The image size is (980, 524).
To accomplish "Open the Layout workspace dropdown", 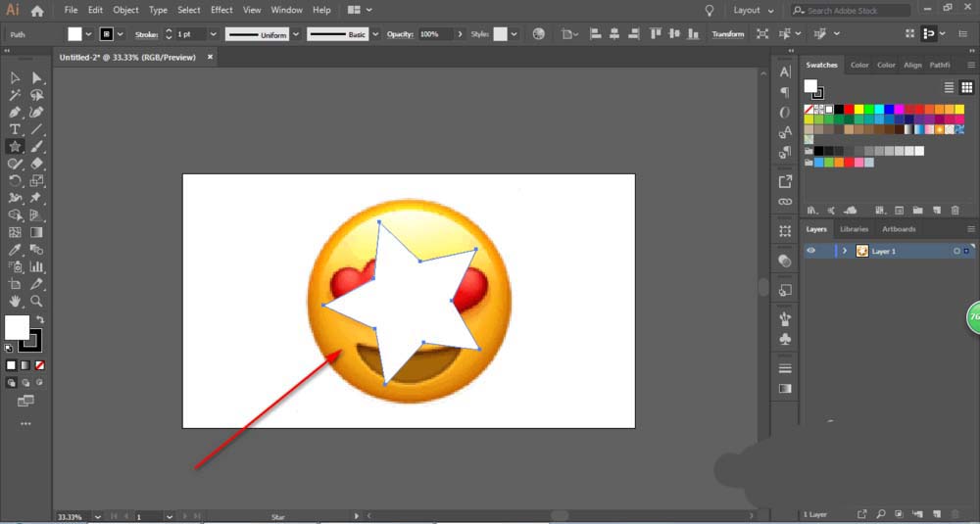I will tap(754, 11).
